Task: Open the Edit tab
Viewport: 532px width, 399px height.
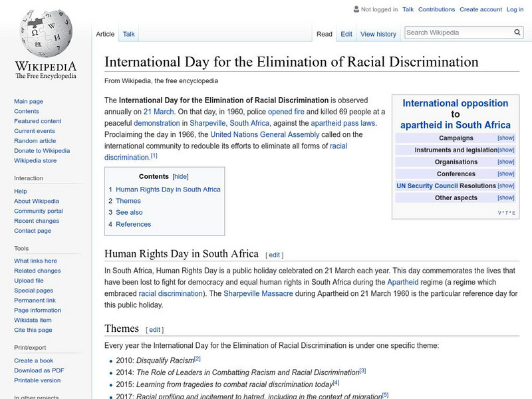Action: 346,34
